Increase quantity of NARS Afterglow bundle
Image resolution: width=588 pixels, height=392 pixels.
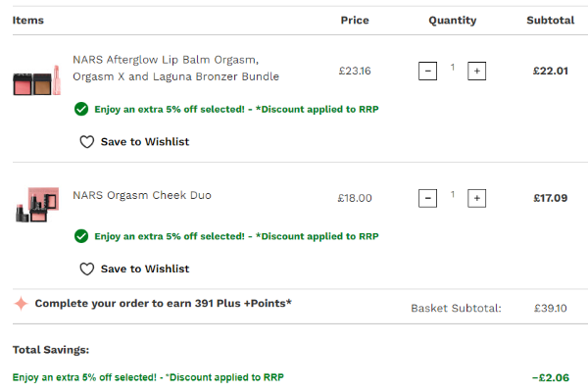[x=476, y=71]
